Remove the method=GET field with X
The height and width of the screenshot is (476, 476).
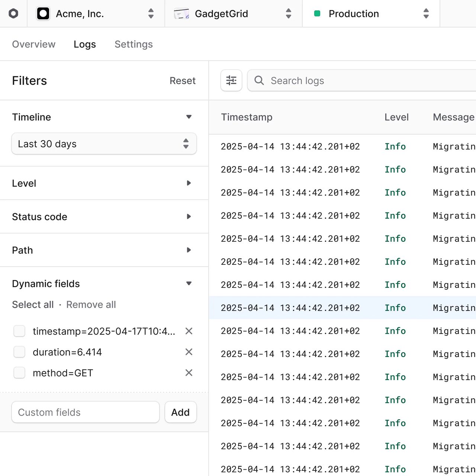(x=189, y=373)
